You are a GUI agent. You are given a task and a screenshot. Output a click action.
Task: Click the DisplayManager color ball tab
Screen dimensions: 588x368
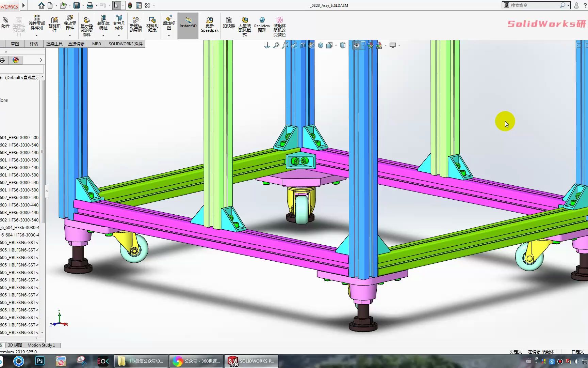16,60
